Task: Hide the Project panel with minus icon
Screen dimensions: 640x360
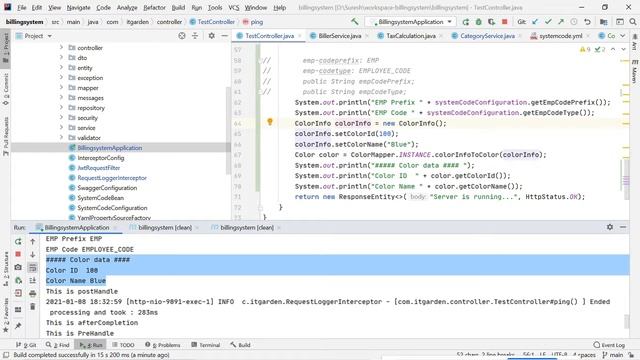Action: (224, 36)
